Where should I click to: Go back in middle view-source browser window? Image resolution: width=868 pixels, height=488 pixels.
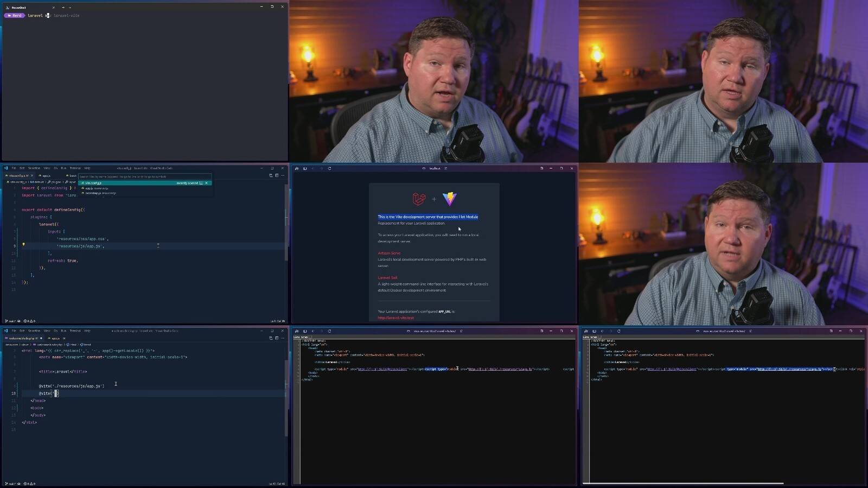pyautogui.click(x=313, y=331)
